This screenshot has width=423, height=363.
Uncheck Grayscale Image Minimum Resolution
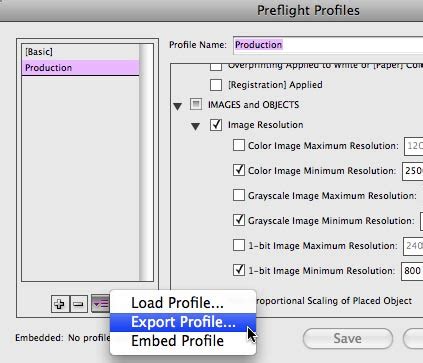tap(239, 220)
